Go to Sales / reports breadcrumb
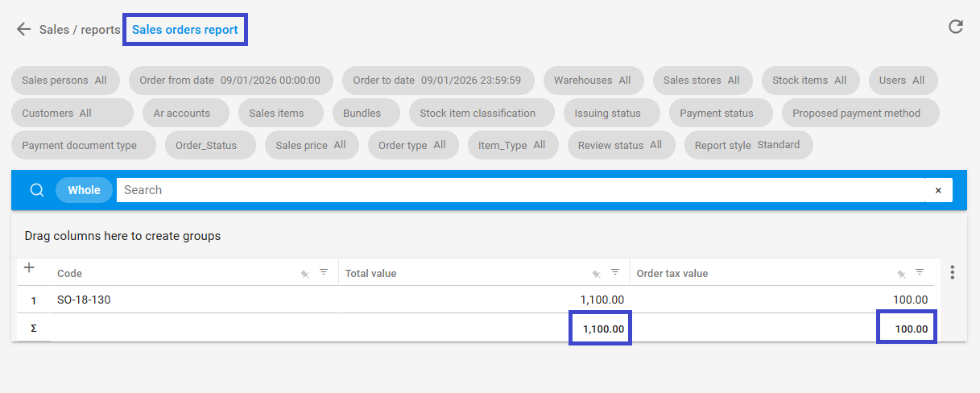Image resolution: width=980 pixels, height=393 pixels. [x=80, y=30]
